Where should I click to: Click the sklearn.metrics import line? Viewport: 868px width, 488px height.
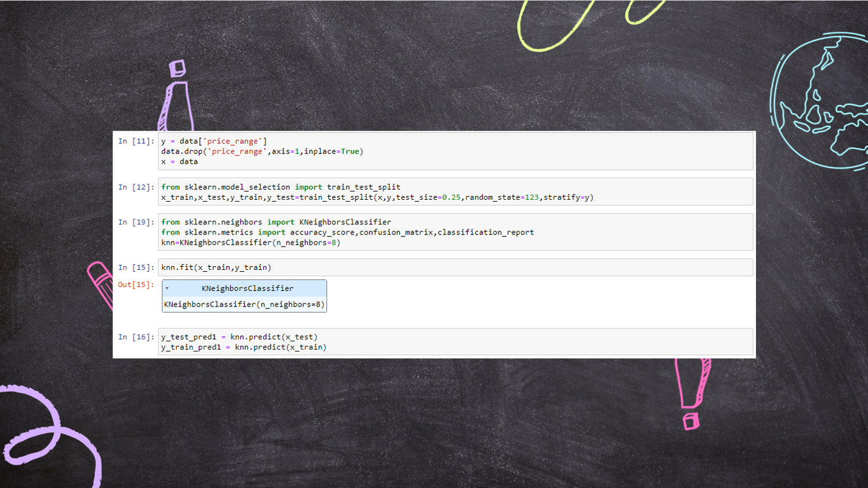[x=347, y=232]
